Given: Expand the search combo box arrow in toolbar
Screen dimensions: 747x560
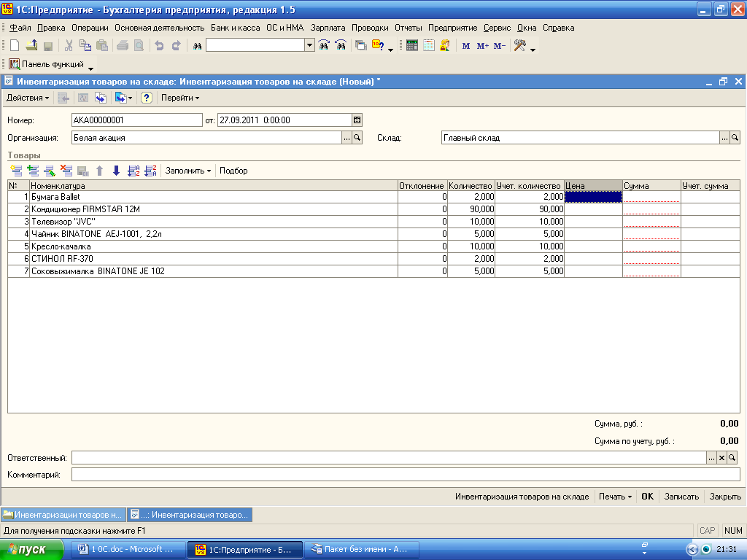Looking at the screenshot, I should [309, 45].
